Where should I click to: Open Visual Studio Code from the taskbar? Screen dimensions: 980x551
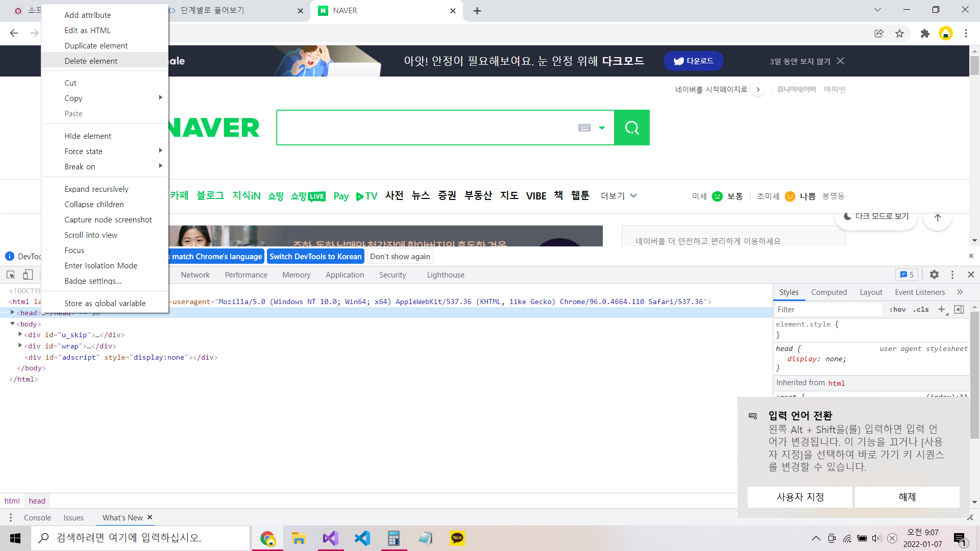pyautogui.click(x=362, y=538)
